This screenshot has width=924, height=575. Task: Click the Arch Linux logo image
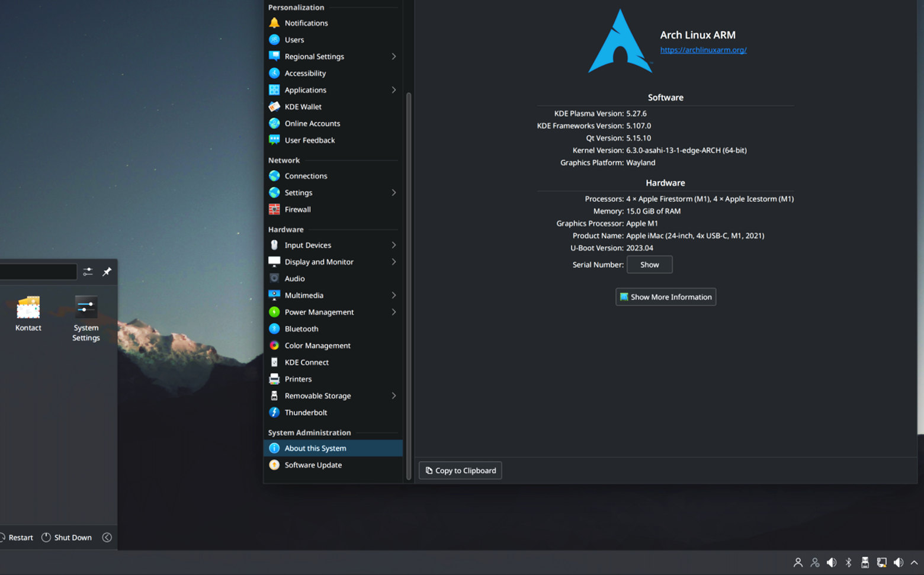point(620,41)
